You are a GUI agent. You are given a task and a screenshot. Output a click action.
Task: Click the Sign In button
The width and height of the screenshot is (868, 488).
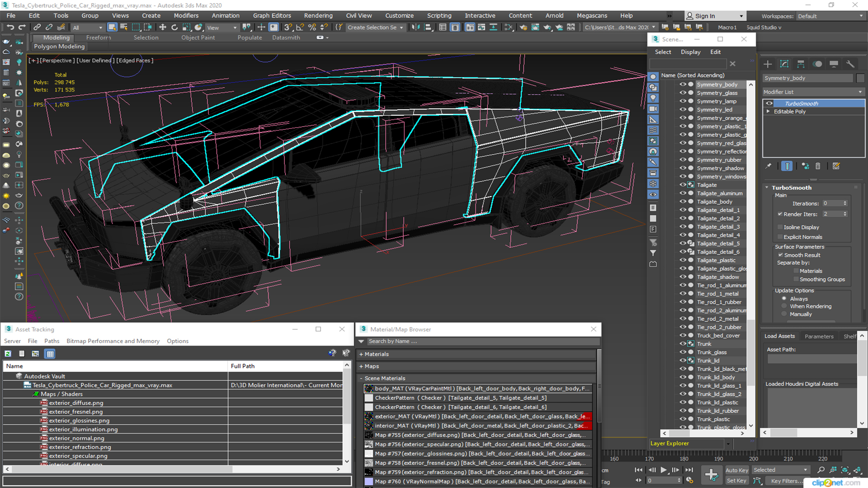pyautogui.click(x=715, y=16)
